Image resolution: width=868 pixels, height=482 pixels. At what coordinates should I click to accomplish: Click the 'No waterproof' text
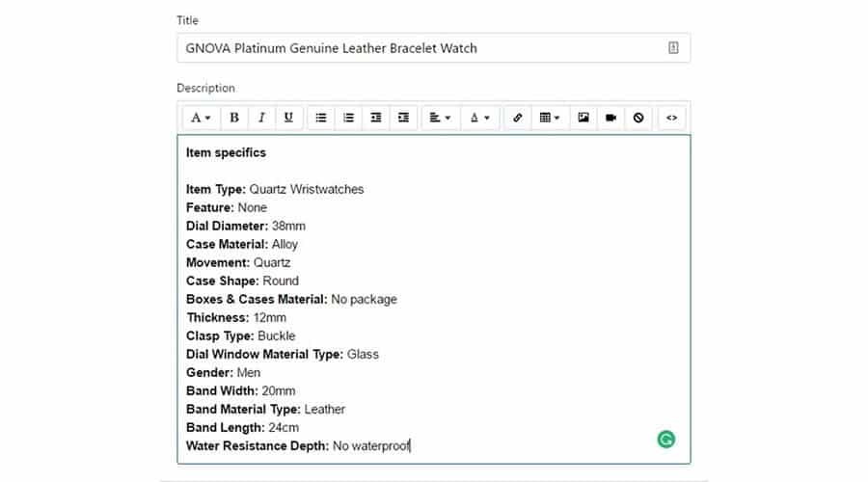tap(371, 445)
